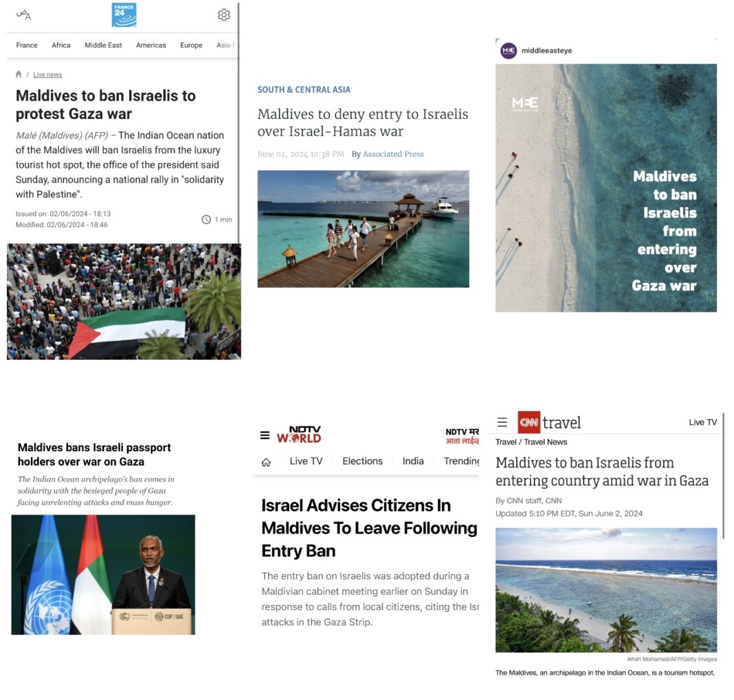Click the France 24 logo
This screenshot has height=700, width=734.
[124, 15]
